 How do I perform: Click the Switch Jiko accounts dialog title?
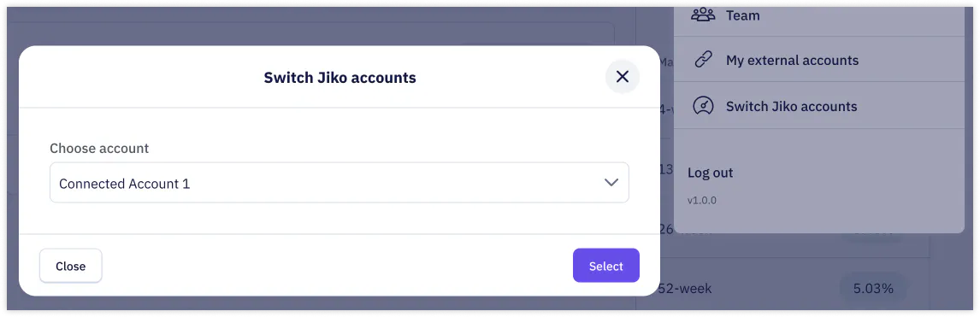coord(339,78)
